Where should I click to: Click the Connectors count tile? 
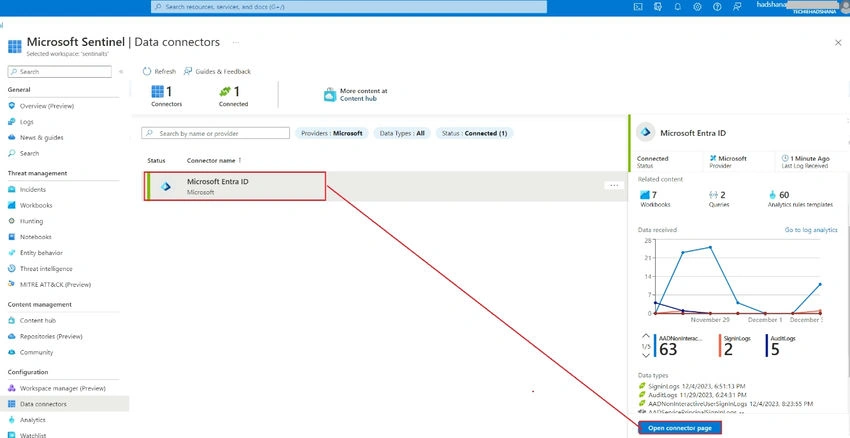click(166, 96)
